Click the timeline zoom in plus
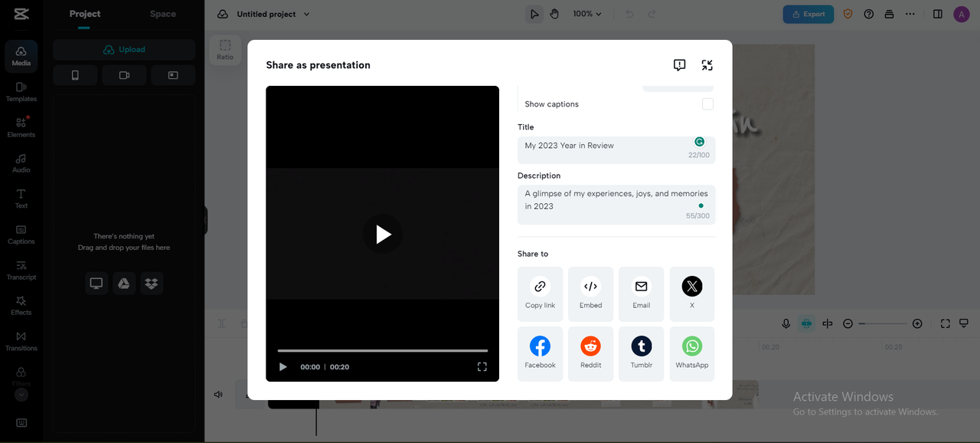Screen dimensions: 980x443 (x=917, y=324)
